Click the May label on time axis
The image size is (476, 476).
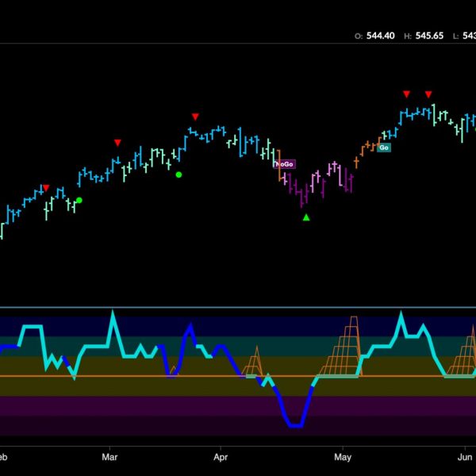[x=343, y=457]
